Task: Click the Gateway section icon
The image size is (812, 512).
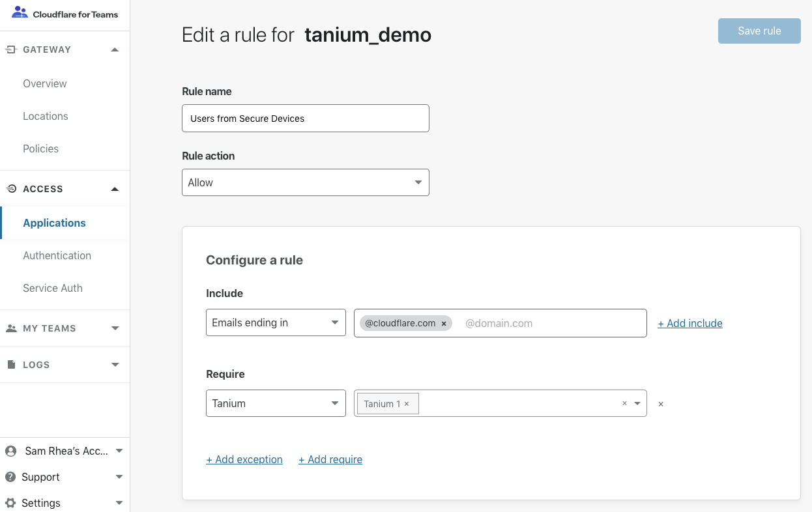Action: (11, 50)
